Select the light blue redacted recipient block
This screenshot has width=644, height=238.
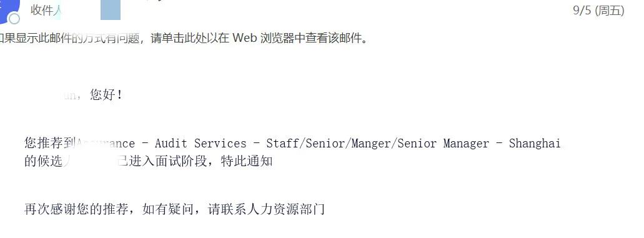pos(111,11)
